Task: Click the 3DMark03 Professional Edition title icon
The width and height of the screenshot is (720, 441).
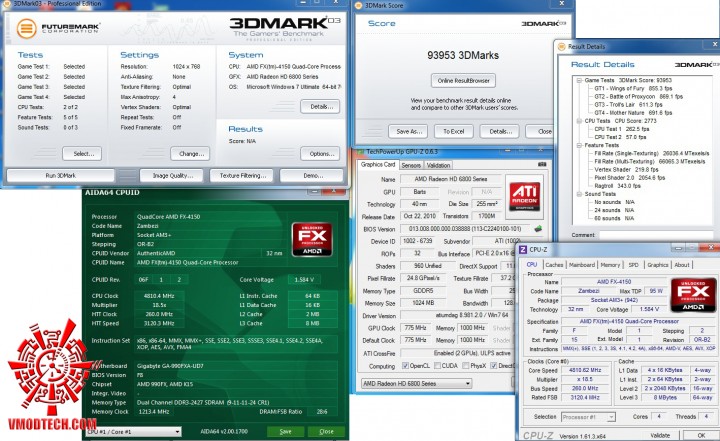Action: [x=6, y=4]
